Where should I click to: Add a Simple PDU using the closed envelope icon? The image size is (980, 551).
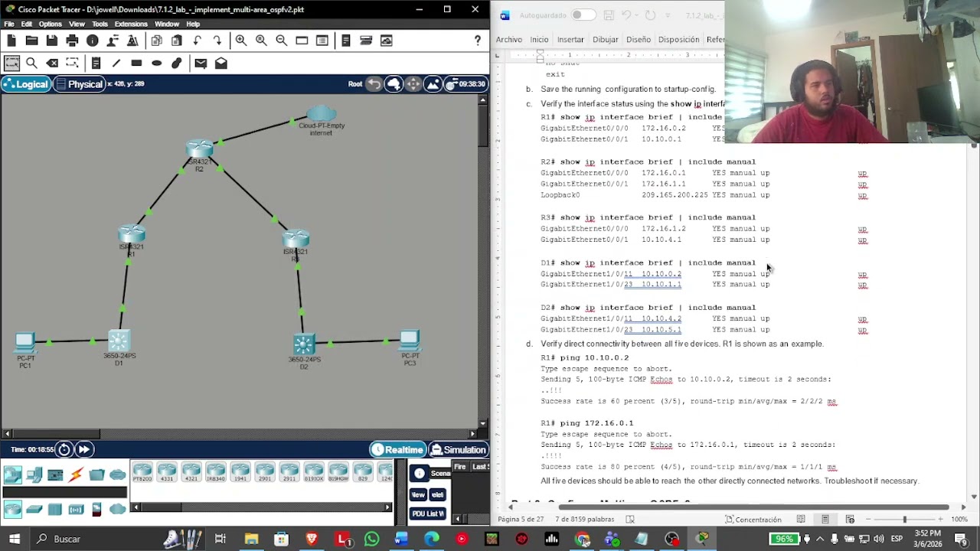click(201, 64)
